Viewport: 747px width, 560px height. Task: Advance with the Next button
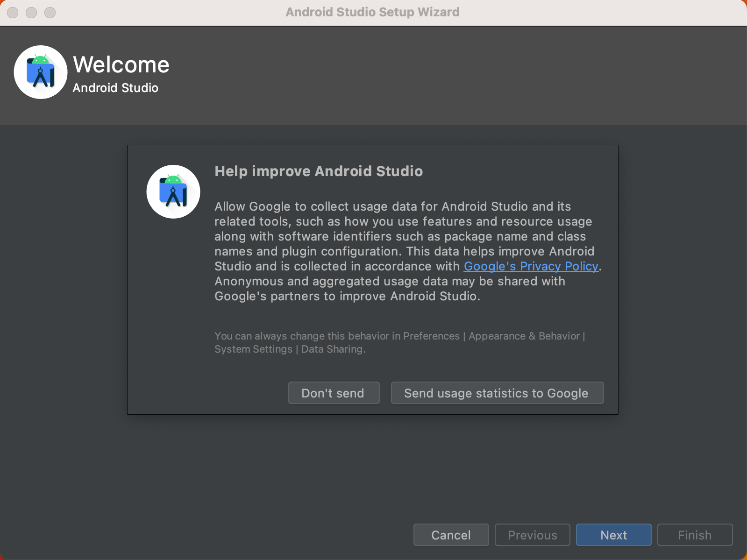pos(613,535)
